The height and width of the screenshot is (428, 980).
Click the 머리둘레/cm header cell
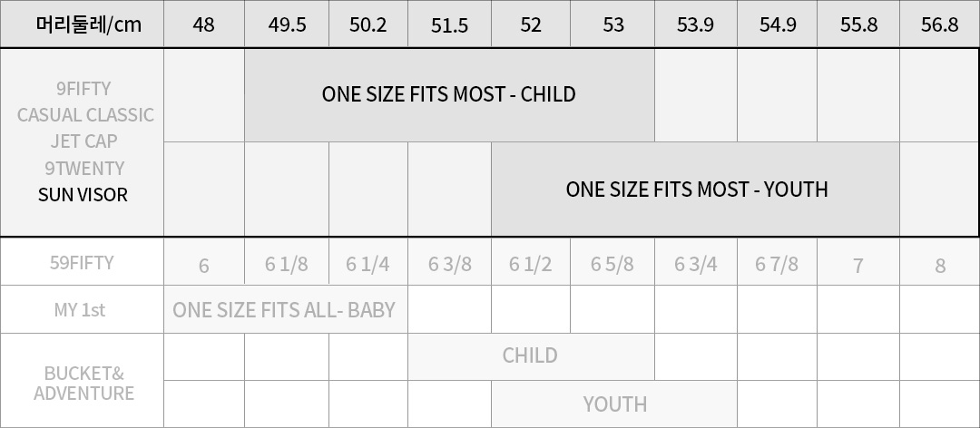(82, 24)
